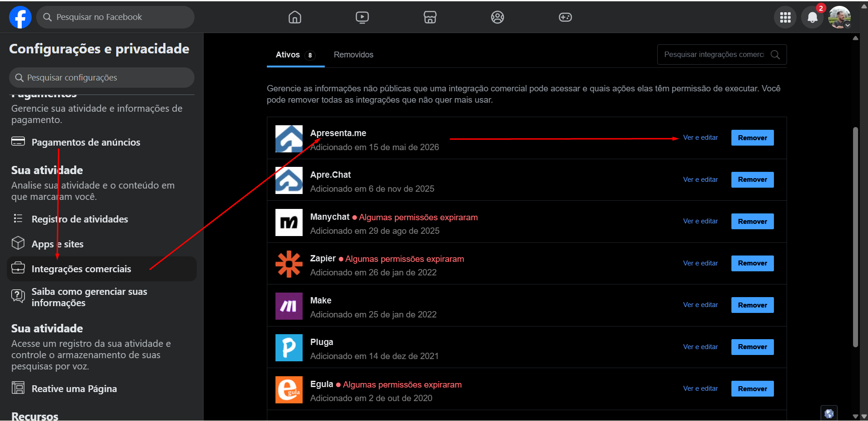
Task: Open the Gaming icon
Action: point(565,17)
